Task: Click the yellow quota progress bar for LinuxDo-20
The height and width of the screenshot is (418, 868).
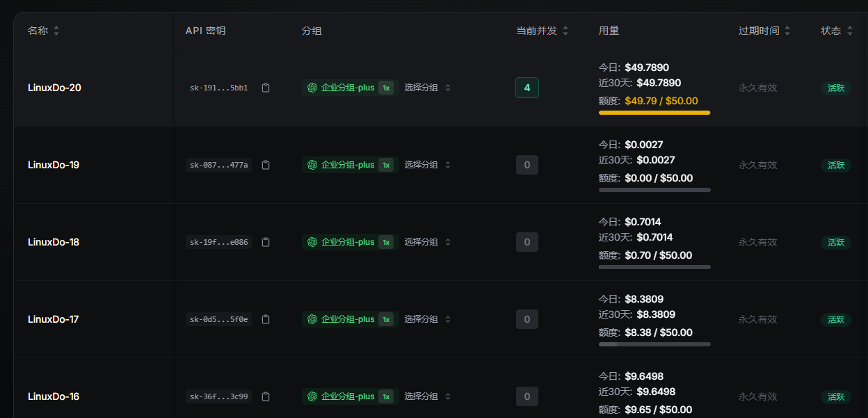Action: point(654,112)
